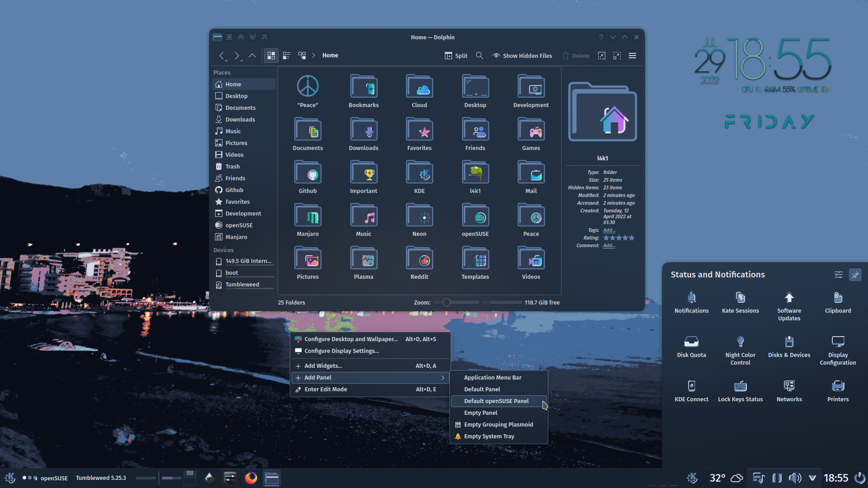Collapse hidden tray icons arrow
Image resolution: width=868 pixels, height=488 pixels.
[812, 478]
